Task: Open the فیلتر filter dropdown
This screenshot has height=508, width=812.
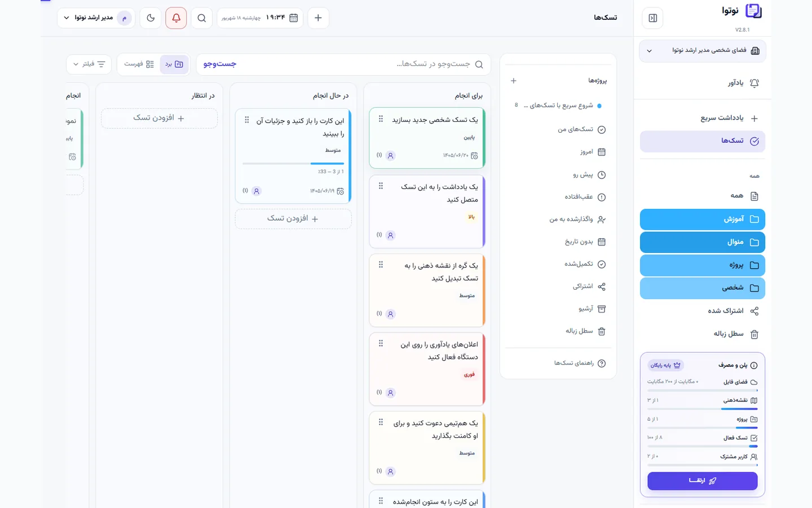Action: click(x=89, y=64)
